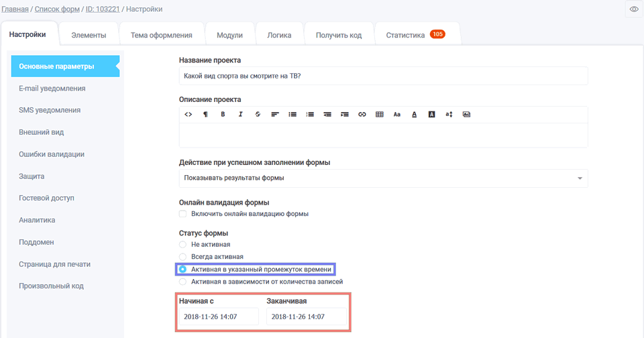Change text color in editor
644x338 pixels.
[414, 115]
